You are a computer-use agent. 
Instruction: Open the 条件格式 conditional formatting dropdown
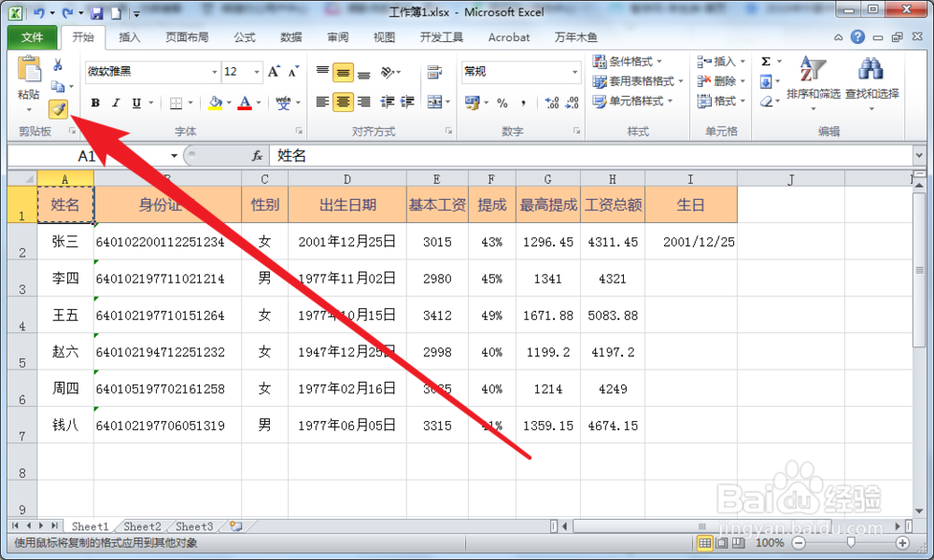click(628, 62)
